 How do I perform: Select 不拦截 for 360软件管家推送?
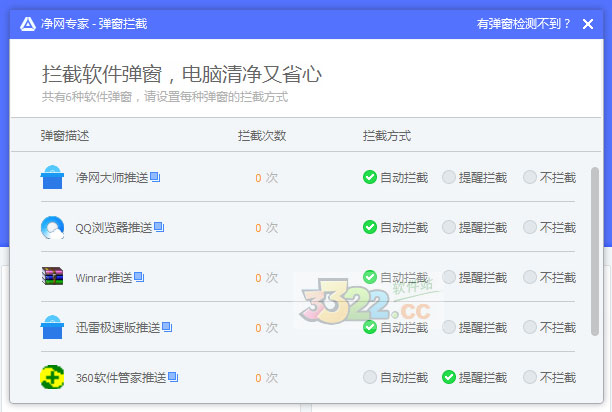click(550, 377)
